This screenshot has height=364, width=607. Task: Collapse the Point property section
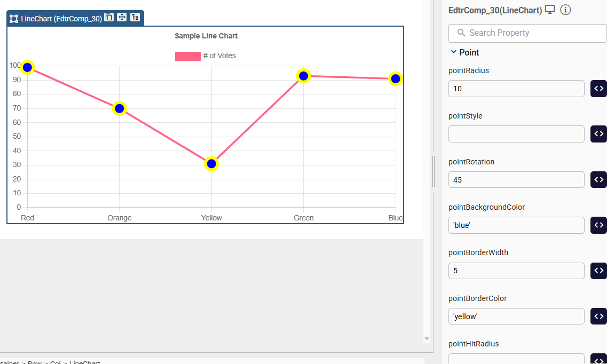click(x=454, y=52)
